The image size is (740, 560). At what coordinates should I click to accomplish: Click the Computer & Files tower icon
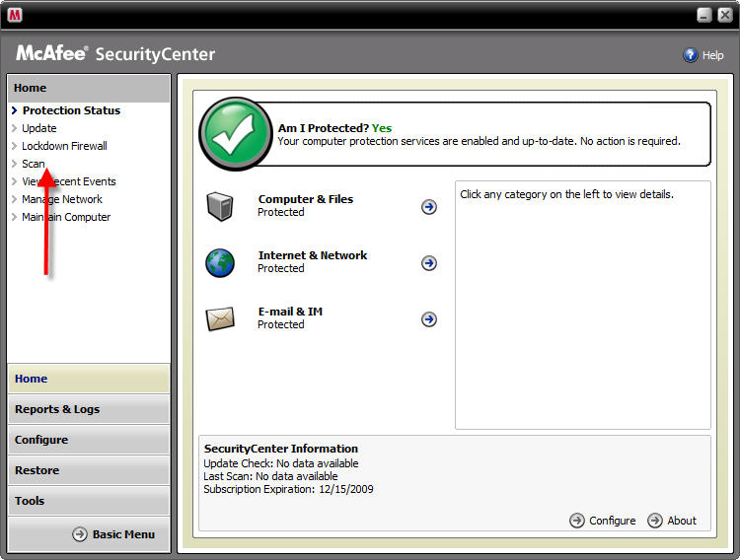pyautogui.click(x=220, y=206)
